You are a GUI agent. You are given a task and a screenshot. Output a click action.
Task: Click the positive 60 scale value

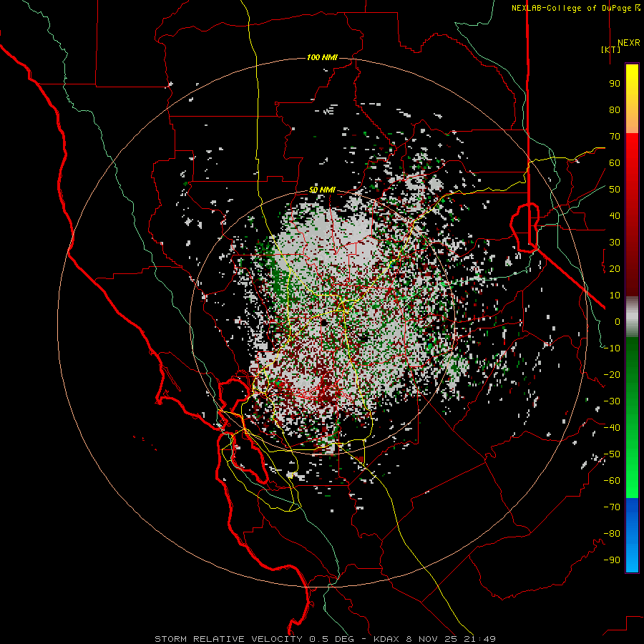[x=615, y=163]
